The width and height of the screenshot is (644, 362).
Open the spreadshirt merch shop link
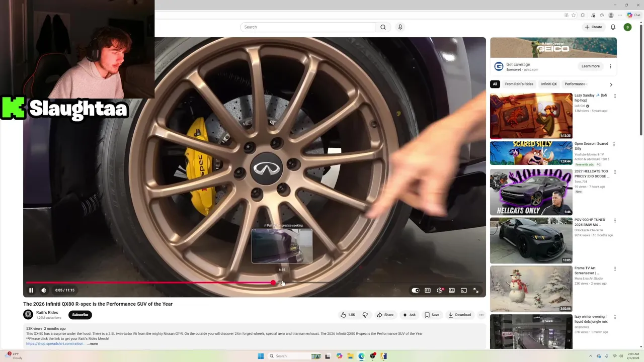pyautogui.click(x=55, y=343)
